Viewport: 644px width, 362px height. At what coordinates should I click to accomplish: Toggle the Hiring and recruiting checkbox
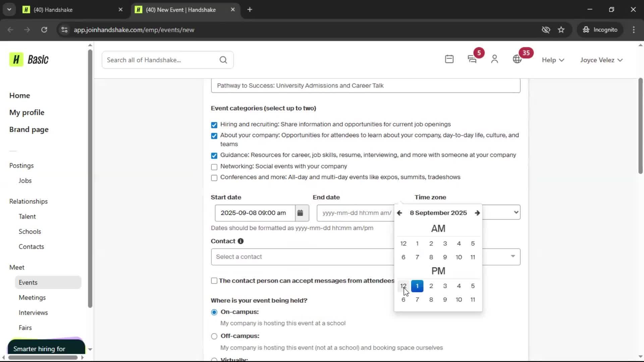[x=214, y=125]
